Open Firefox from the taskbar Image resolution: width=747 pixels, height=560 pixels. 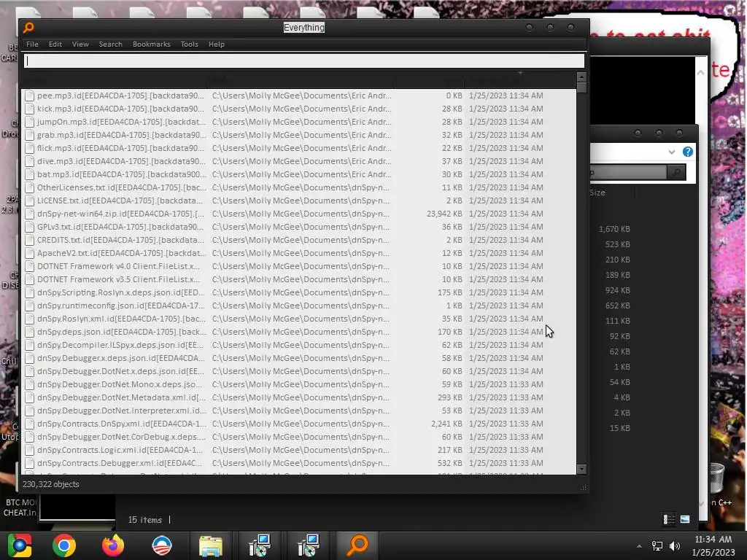tap(113, 545)
